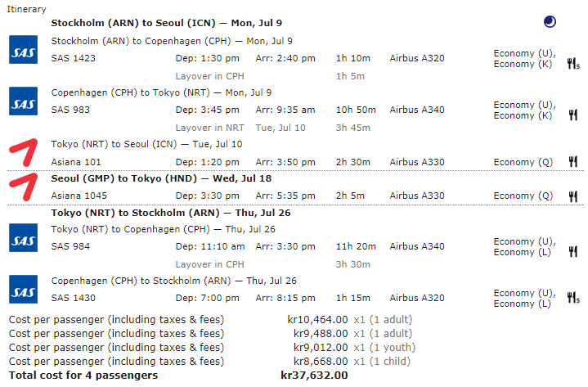The width and height of the screenshot is (588, 387).
Task: Click the Economy (Q) class for Asiana 101
Action: click(523, 161)
